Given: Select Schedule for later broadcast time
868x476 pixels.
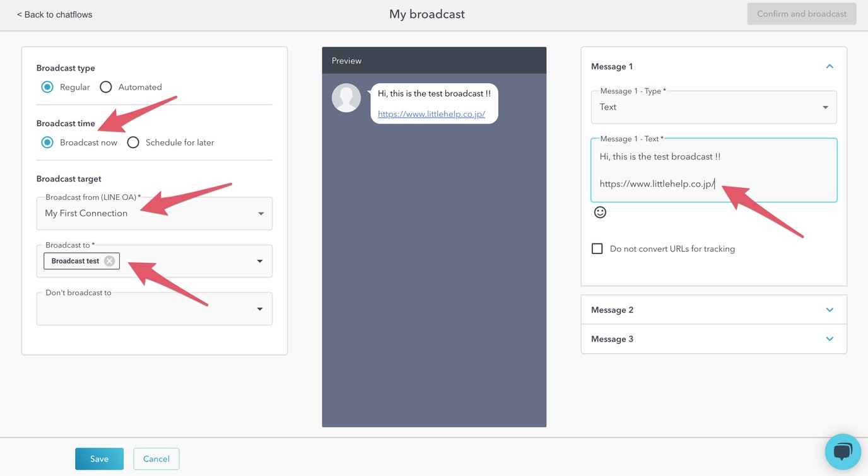Looking at the screenshot, I should (x=133, y=142).
